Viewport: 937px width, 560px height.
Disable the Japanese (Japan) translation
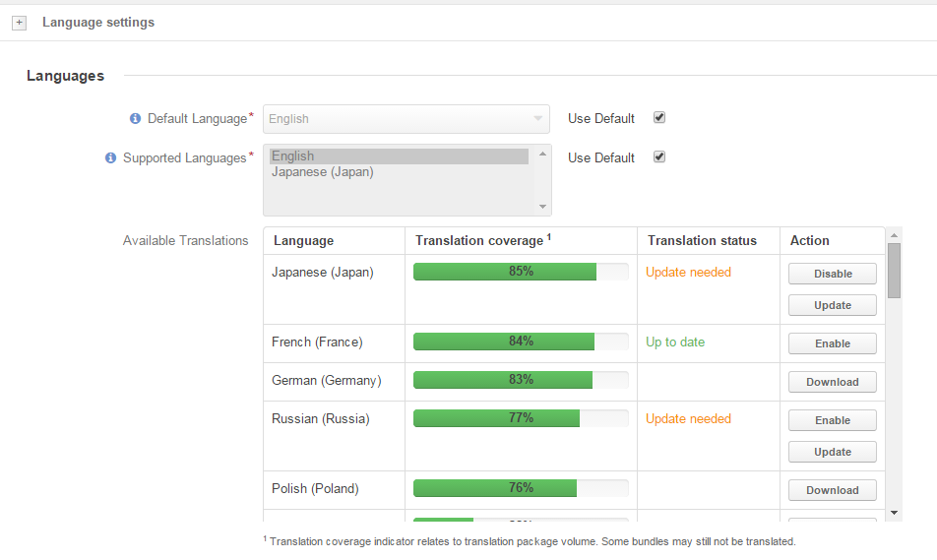[x=833, y=274]
